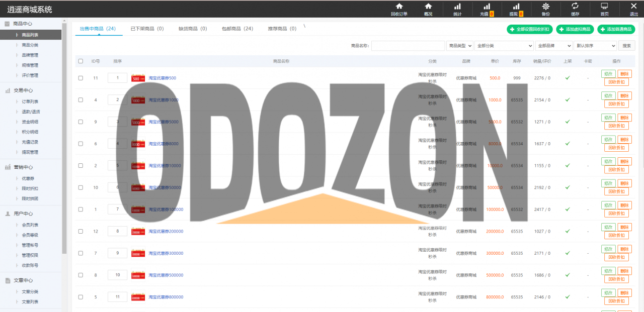
Task: Check the row checkbox for ID 4
Action: tap(80, 100)
